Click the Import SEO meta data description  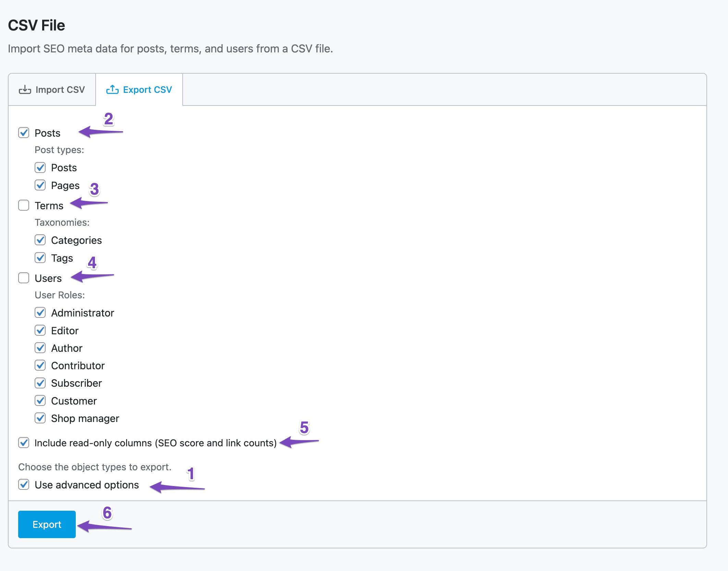[170, 49]
